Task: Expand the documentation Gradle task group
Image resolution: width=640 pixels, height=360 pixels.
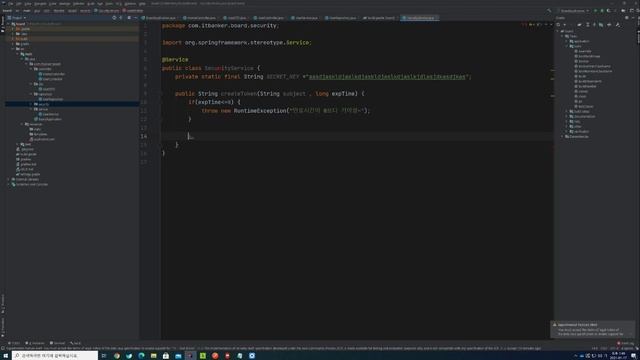Action: point(567,116)
